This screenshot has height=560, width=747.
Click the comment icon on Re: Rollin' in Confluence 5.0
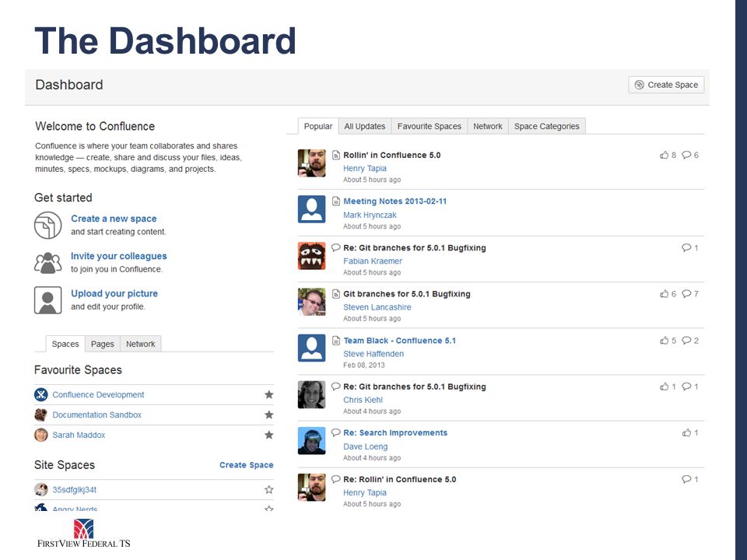point(686,479)
